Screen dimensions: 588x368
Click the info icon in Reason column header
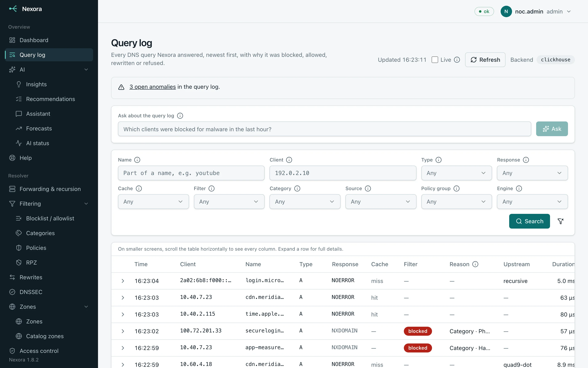(475, 264)
